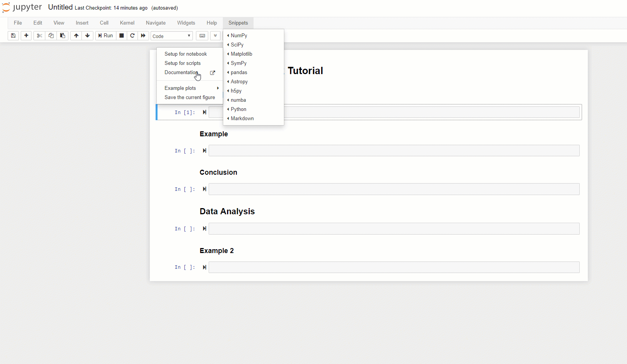627x364 pixels.
Task: Open the command palette keyboard icon
Action: coord(202,36)
